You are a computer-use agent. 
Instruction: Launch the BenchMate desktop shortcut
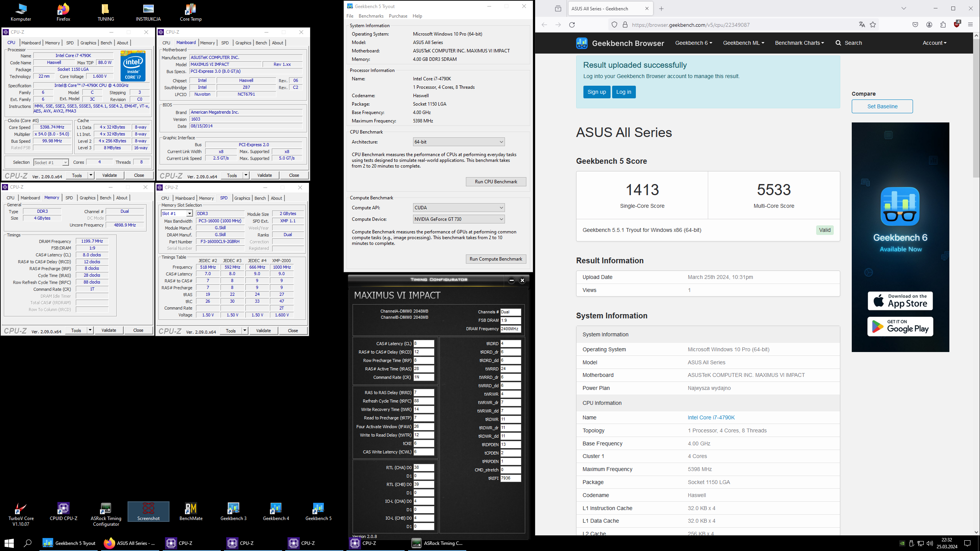click(x=191, y=512)
